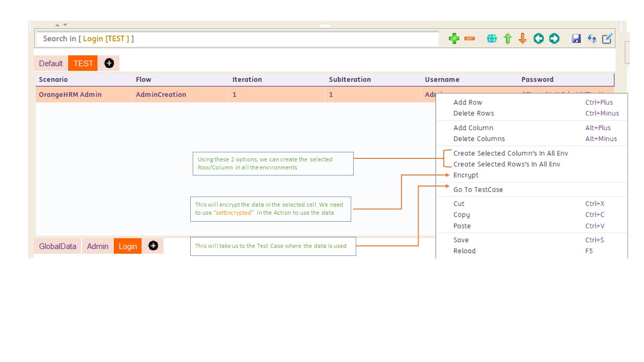Click the green plus add row icon
This screenshot has width=644, height=362.
pyautogui.click(x=454, y=39)
